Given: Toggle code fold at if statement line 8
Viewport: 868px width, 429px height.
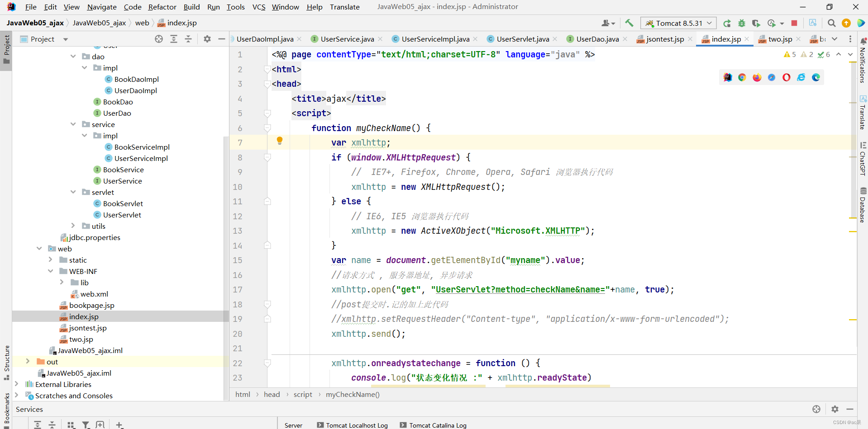Looking at the screenshot, I should click(x=267, y=157).
